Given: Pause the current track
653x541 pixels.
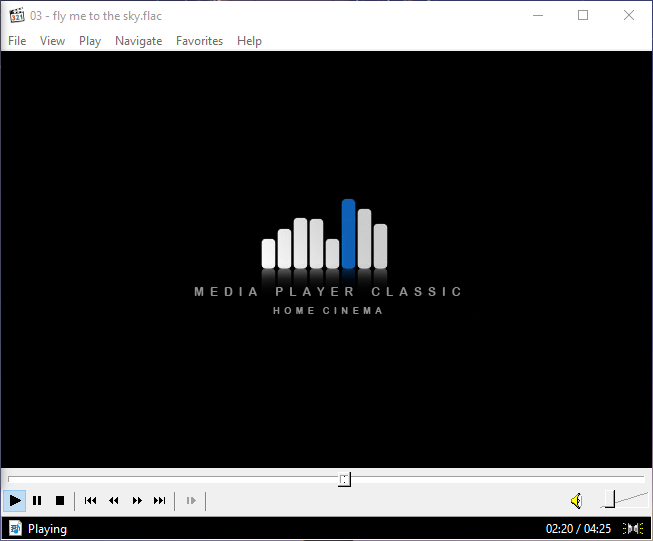Looking at the screenshot, I should click(x=37, y=500).
